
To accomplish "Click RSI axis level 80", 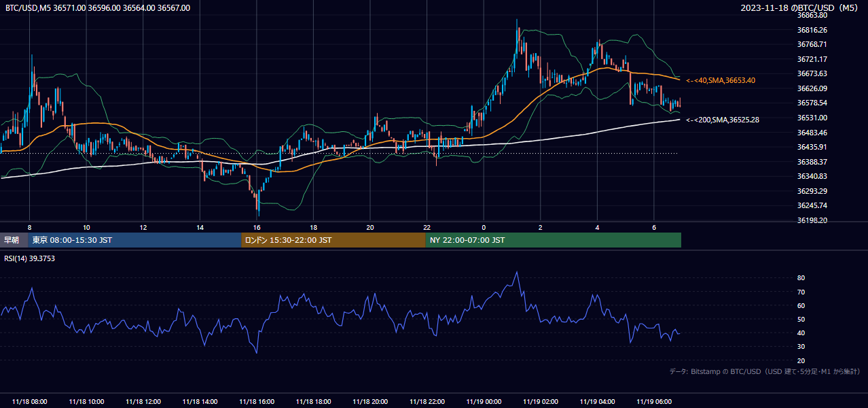I will coord(801,278).
